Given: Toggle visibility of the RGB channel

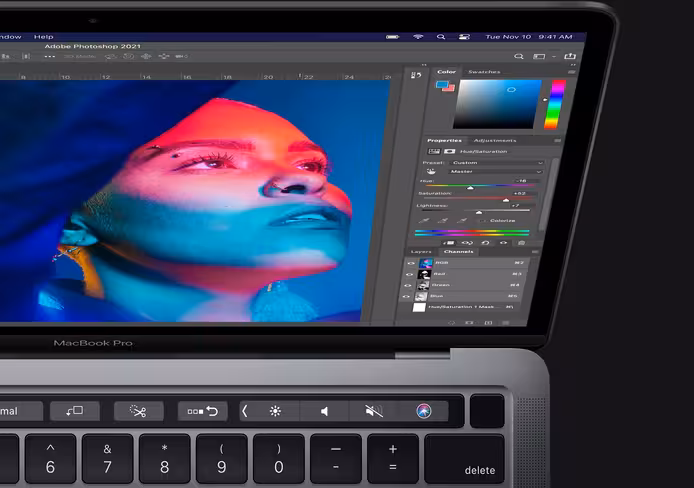Looking at the screenshot, I should point(411,263).
